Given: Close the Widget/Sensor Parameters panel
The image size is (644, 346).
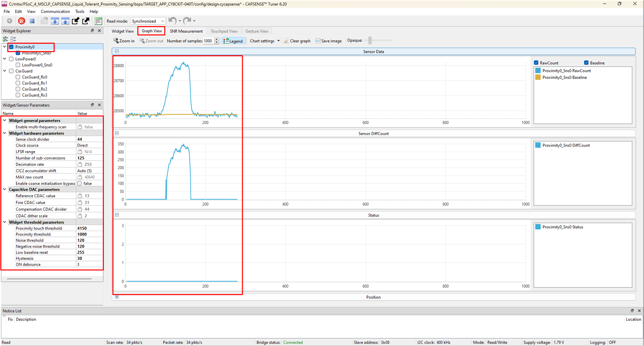Looking at the screenshot, I should [x=99, y=105].
